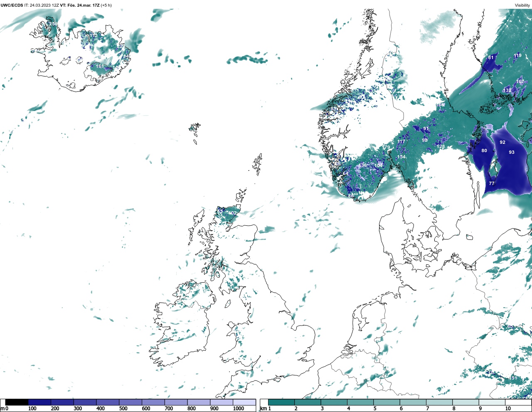Click the 117 value on map
The height and width of the screenshot is (412, 532).
tap(401, 142)
